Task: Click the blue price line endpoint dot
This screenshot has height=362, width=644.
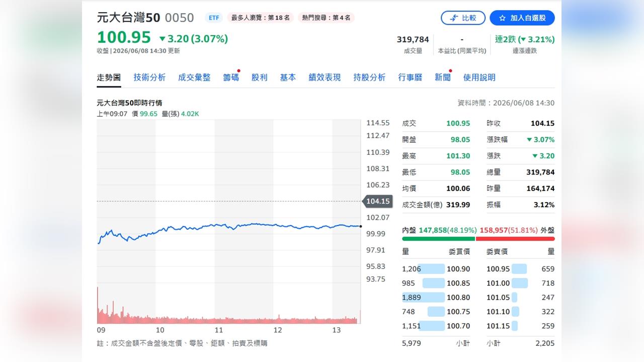Action: click(x=360, y=226)
